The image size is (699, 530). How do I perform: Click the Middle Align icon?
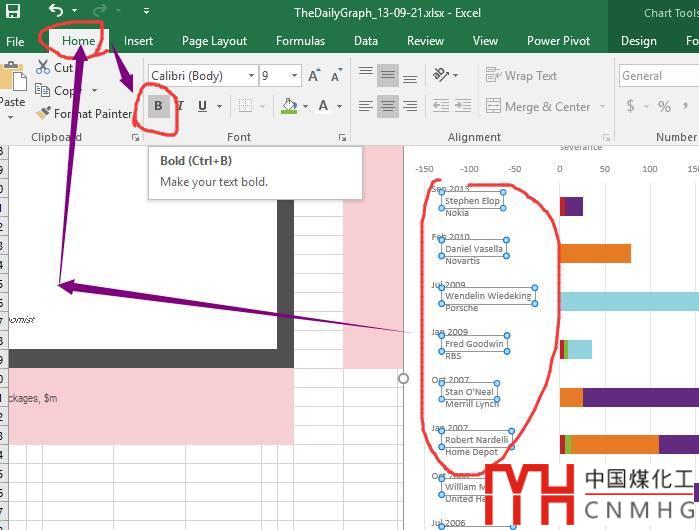(x=388, y=75)
